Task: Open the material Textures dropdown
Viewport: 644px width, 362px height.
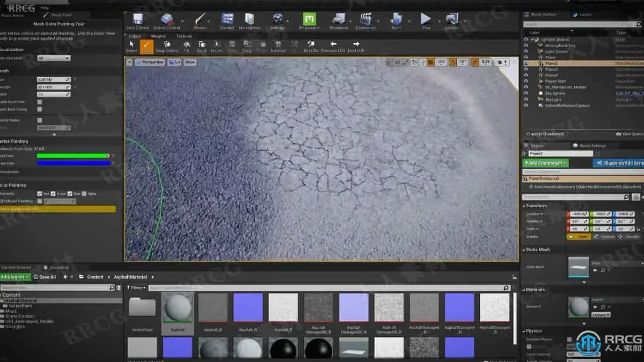Action: pos(600,315)
